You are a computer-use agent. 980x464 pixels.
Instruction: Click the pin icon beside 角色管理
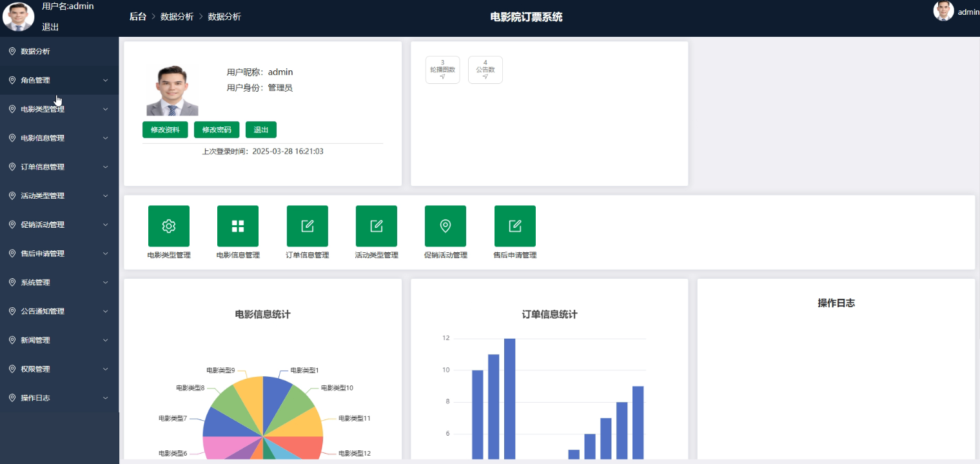coord(12,80)
